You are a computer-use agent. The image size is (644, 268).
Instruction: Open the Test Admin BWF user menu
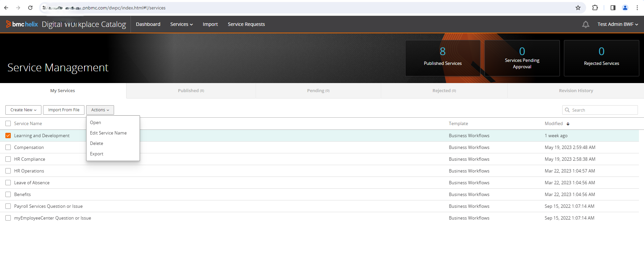tap(618, 24)
